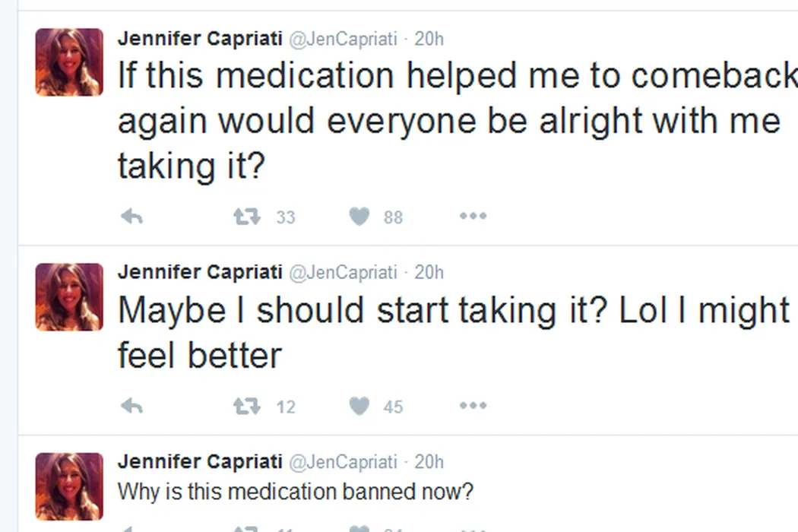The width and height of the screenshot is (798, 532).
Task: Retweet the tweet with 33 retweets
Action: click(246, 217)
